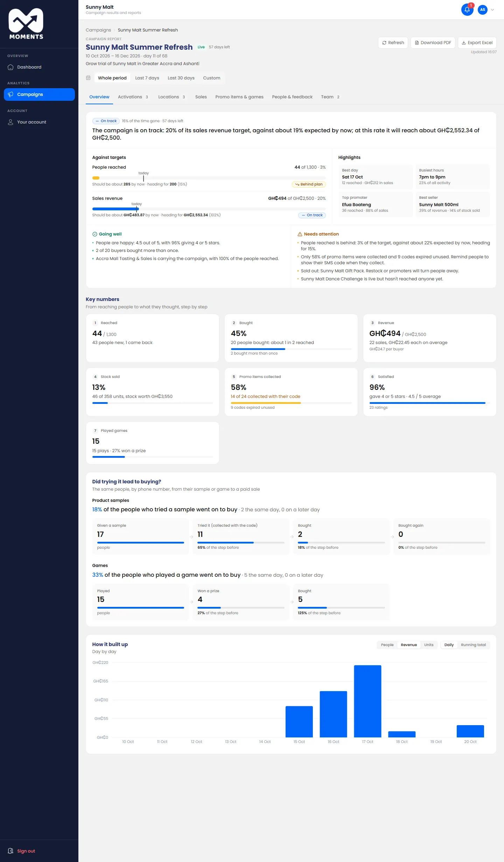Open Your account sidebar item
The image size is (504, 862).
(39, 122)
